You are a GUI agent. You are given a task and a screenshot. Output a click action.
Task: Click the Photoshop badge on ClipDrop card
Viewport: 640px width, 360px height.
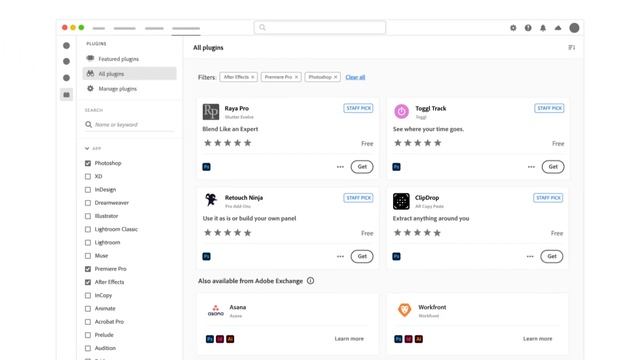pyautogui.click(x=396, y=256)
